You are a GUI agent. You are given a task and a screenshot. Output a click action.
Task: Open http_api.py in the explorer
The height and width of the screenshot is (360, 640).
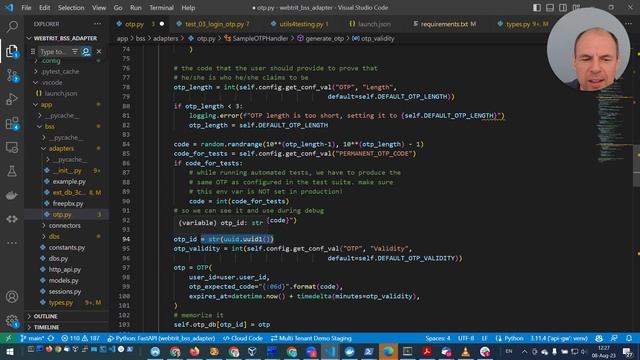64,269
